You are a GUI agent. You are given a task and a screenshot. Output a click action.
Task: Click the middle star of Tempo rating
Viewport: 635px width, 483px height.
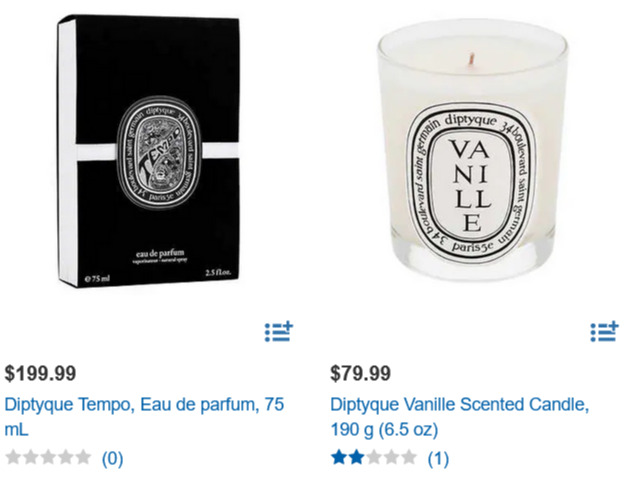pyautogui.click(x=48, y=457)
